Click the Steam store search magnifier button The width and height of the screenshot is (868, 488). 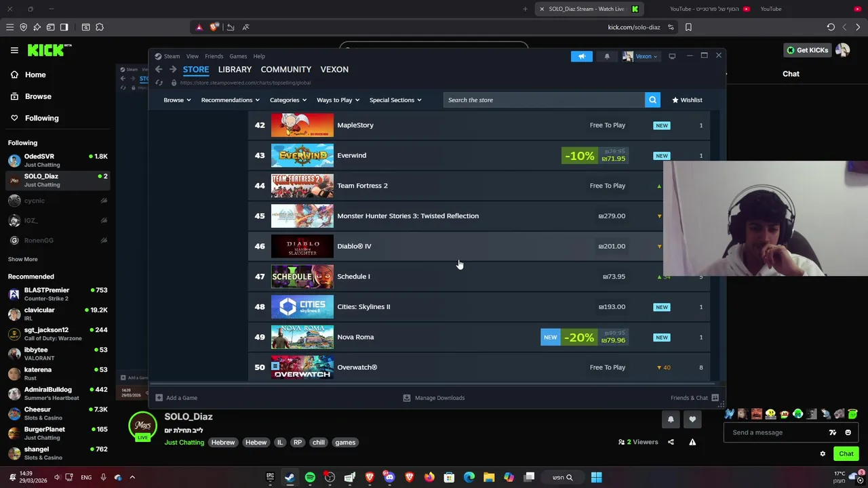[652, 100]
